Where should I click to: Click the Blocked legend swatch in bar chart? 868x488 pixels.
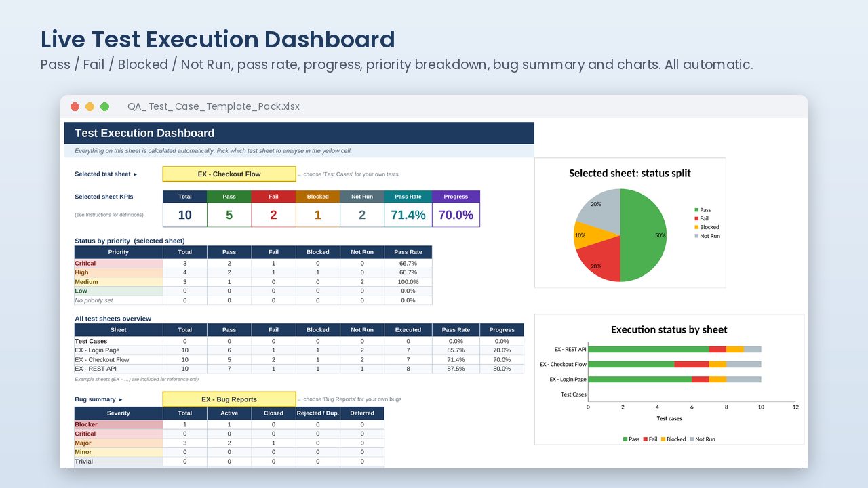click(663, 439)
